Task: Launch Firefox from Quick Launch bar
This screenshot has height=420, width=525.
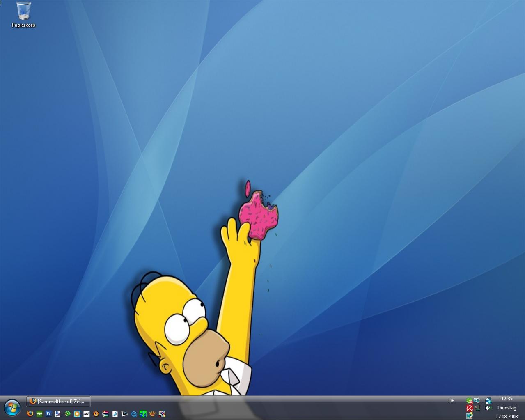Action: [30, 413]
